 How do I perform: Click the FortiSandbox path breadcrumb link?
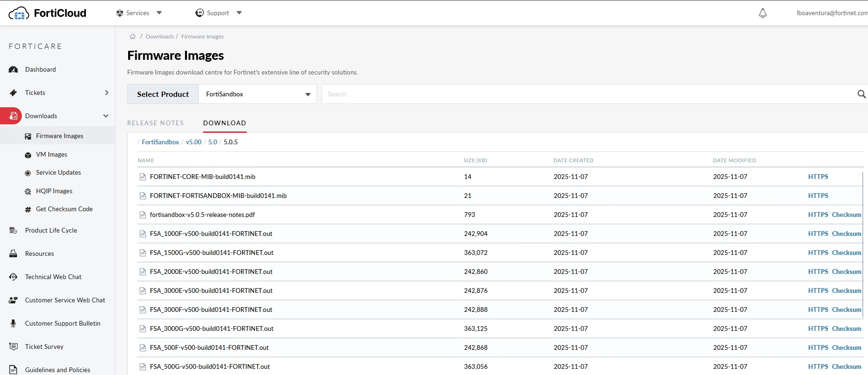pyautogui.click(x=160, y=142)
